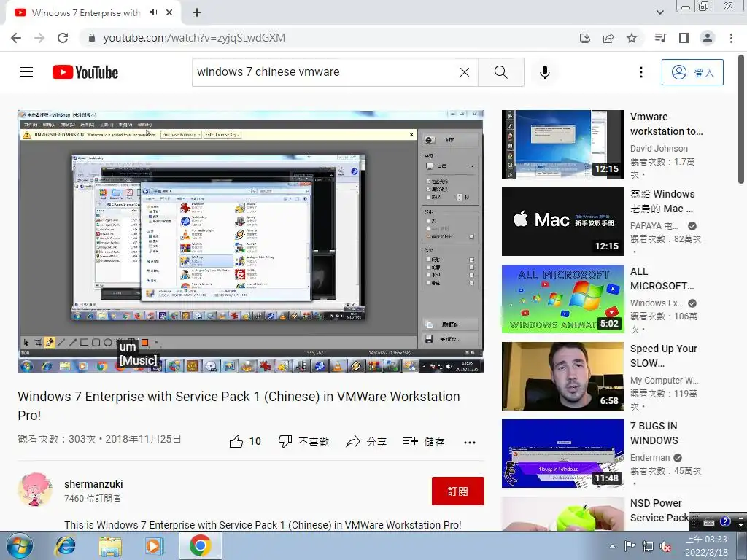Open a new browser tab

[x=197, y=12]
